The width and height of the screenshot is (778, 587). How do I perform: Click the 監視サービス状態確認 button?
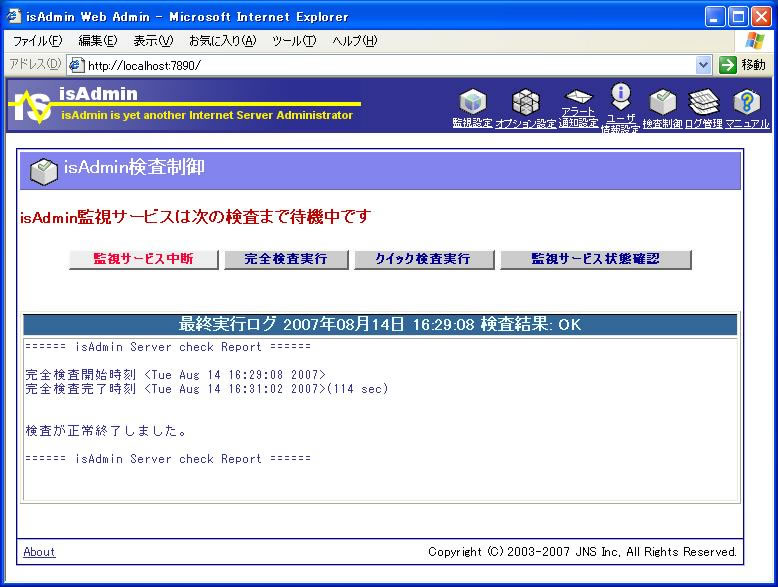(x=595, y=260)
